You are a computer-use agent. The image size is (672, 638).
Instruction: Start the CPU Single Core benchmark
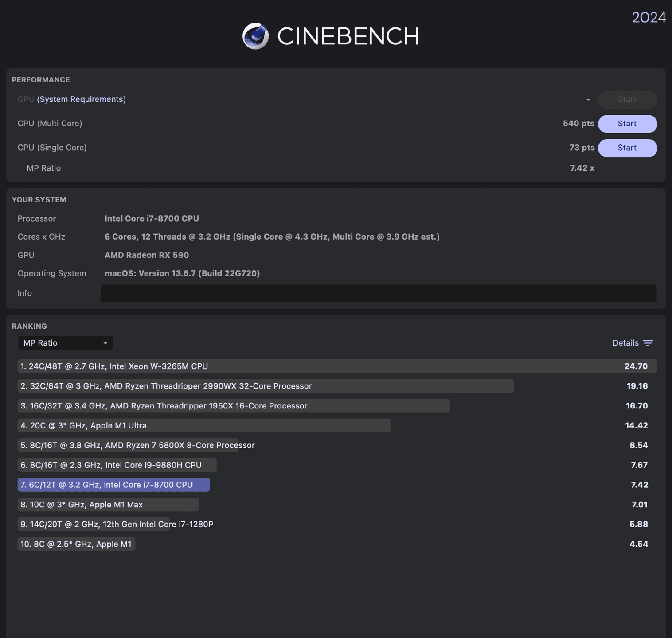point(627,148)
